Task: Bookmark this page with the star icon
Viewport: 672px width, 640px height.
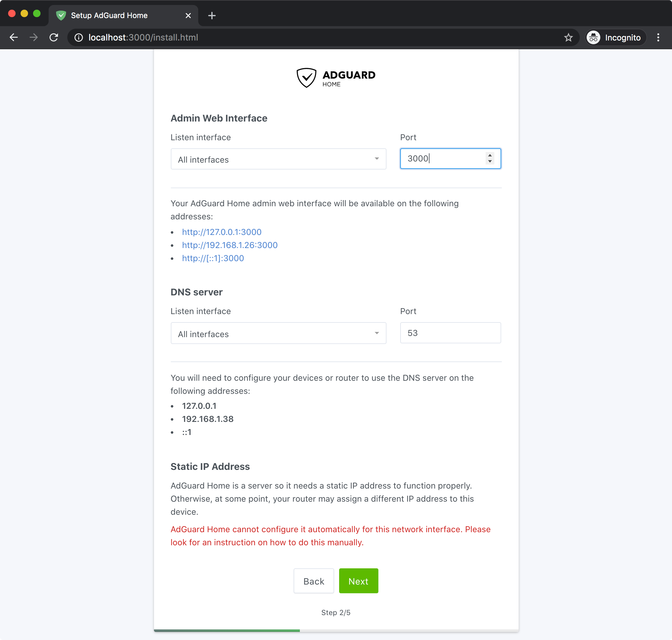Action: (568, 37)
